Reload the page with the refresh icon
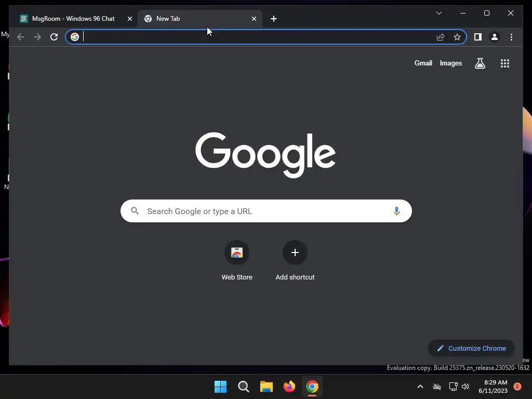 tap(54, 37)
